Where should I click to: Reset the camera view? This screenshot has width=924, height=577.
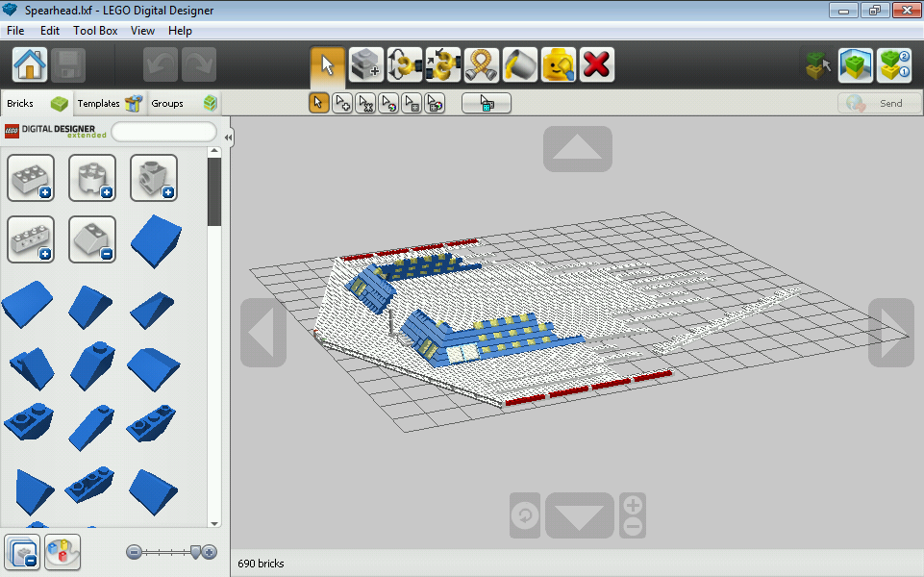(x=525, y=515)
